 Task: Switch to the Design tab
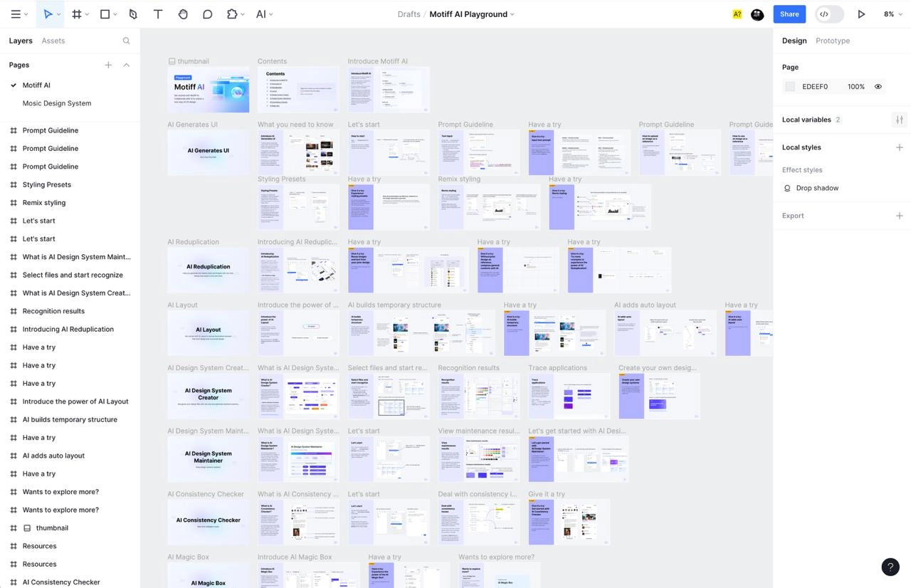tap(794, 41)
